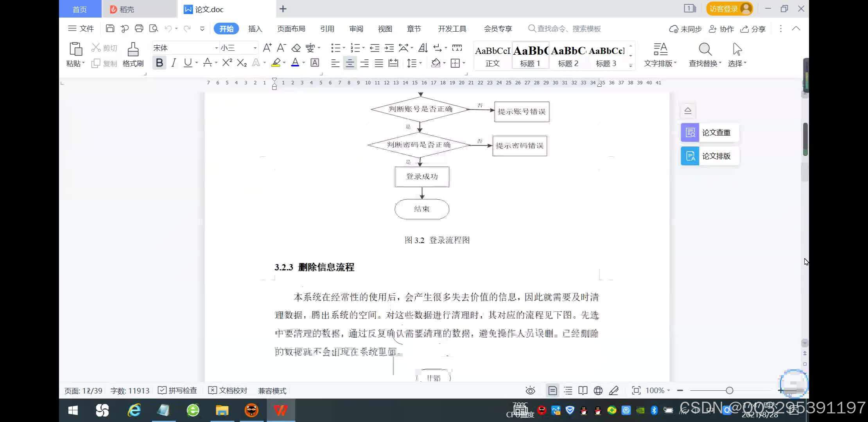Viewport: 868px width, 422px height.
Task: Click the Sort icon in paragraph group
Action: (x=423, y=48)
